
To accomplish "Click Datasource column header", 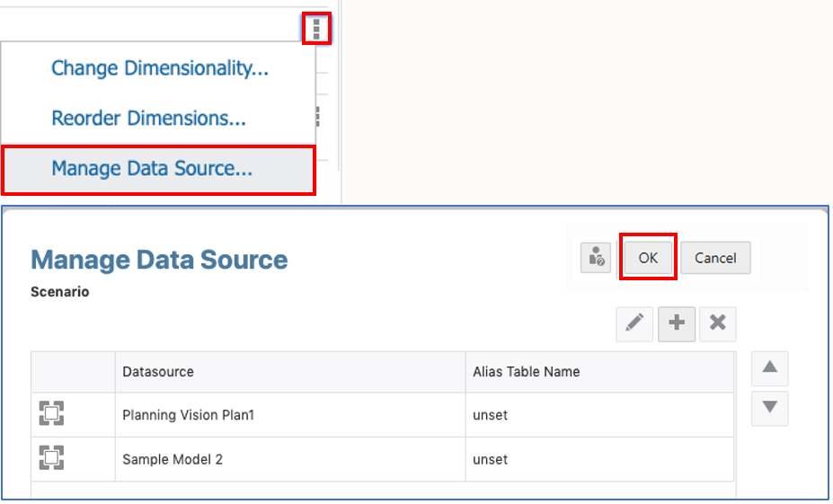I will [158, 371].
